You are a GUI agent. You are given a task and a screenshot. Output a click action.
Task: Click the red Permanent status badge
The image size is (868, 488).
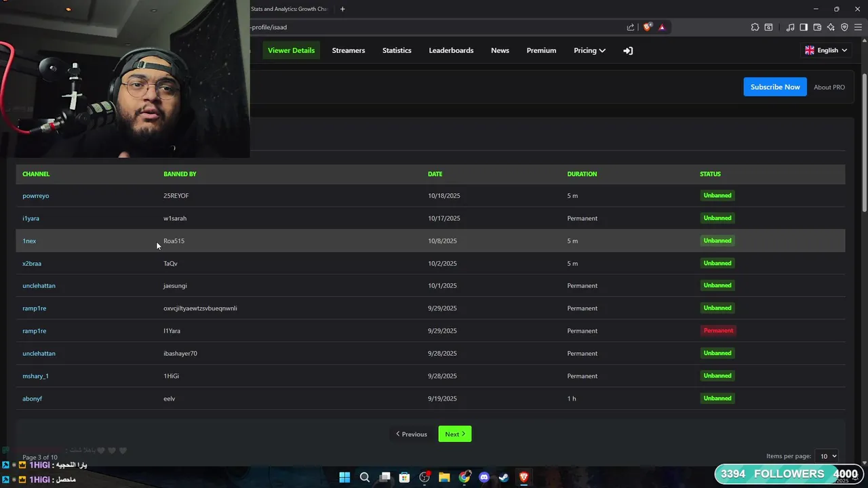718,331
